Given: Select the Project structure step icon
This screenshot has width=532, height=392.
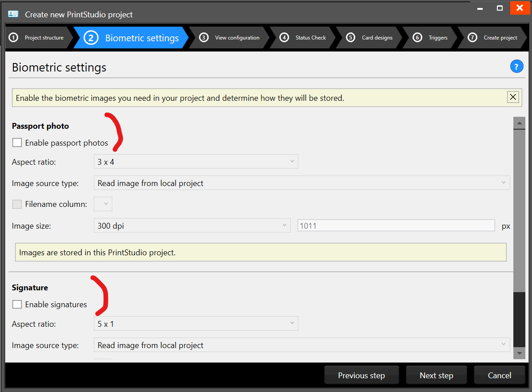Looking at the screenshot, I should click(13, 38).
